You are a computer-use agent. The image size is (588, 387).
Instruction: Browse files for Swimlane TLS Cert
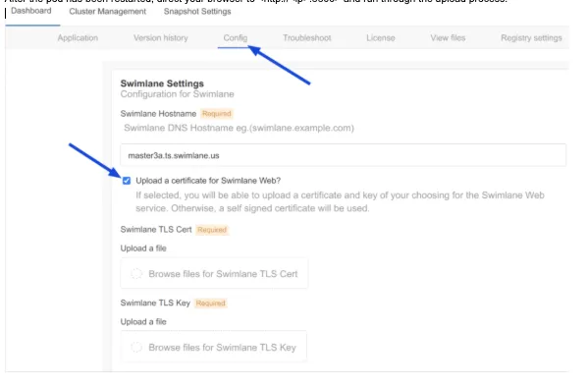214,274
